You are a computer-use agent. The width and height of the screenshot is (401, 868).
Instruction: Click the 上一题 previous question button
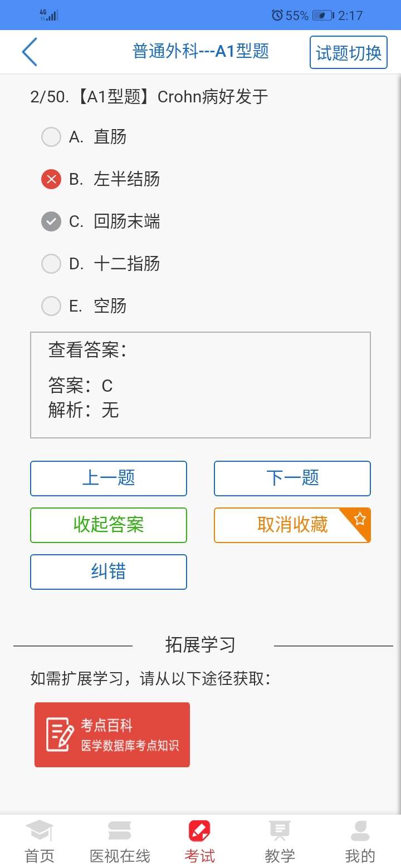coord(108,478)
